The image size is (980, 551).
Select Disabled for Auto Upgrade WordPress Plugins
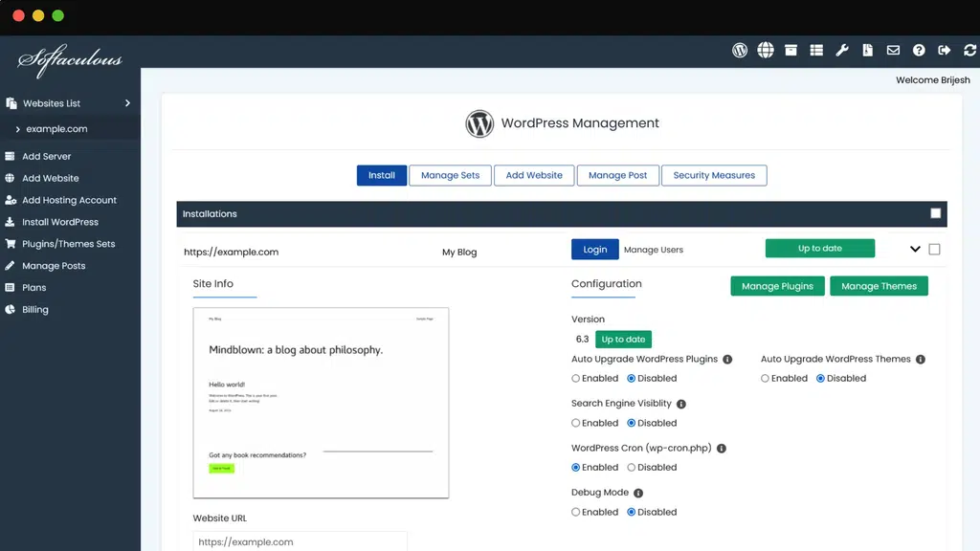(x=632, y=379)
